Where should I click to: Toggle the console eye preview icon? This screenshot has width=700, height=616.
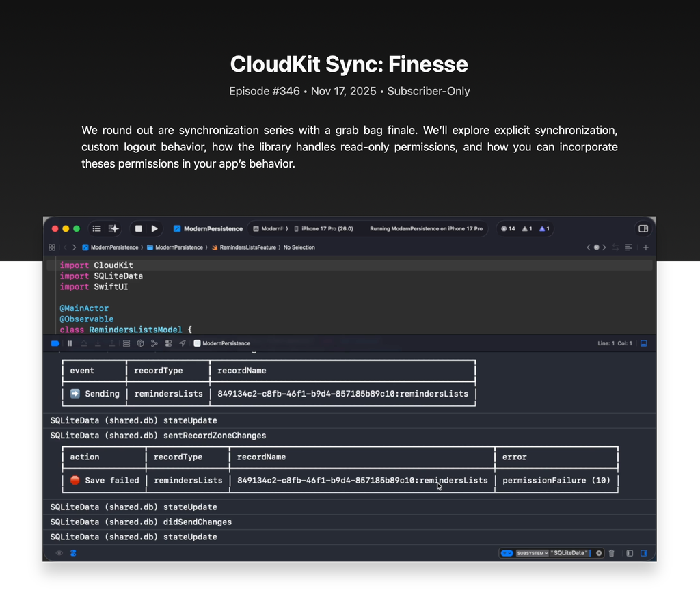[x=59, y=553]
